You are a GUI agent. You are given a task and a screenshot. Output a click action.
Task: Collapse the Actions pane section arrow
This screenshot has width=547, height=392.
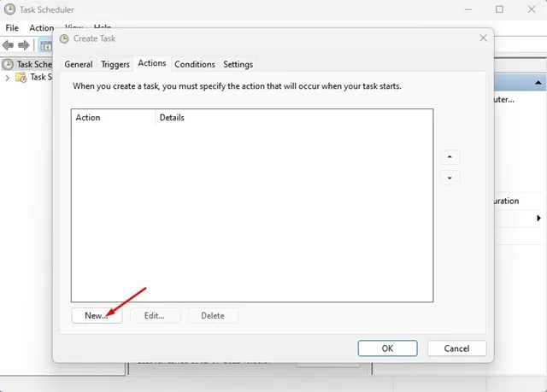538,83
